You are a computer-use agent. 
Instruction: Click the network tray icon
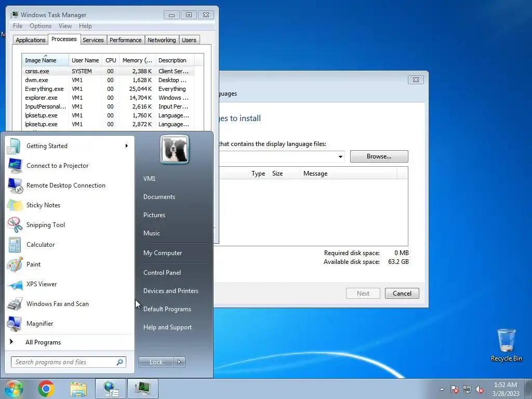467,389
